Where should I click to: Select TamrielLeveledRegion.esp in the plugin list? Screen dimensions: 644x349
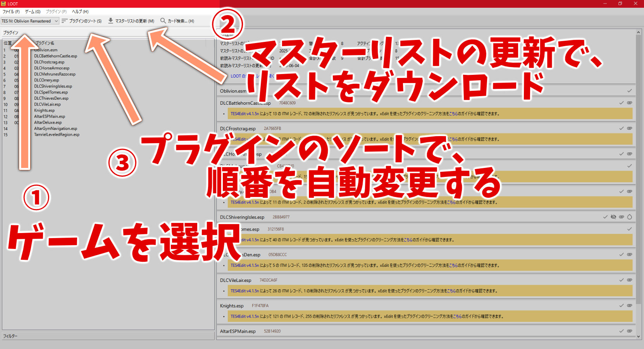click(x=57, y=135)
